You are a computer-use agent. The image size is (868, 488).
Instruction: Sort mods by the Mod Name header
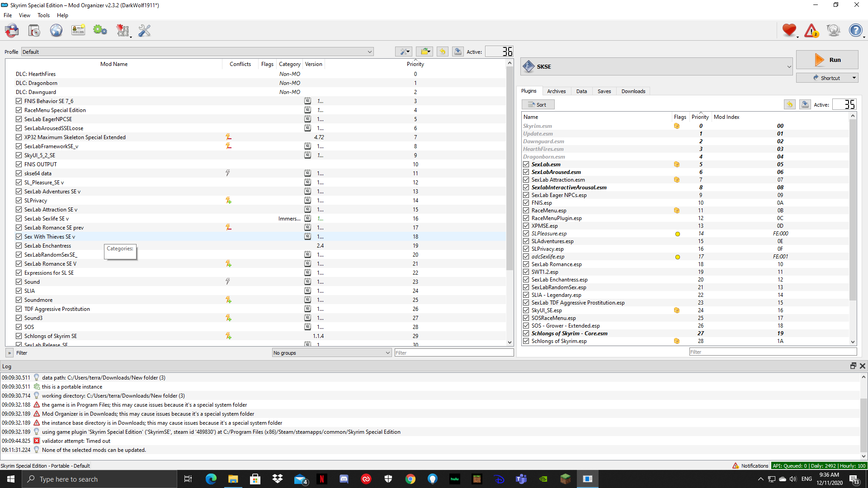coord(114,64)
